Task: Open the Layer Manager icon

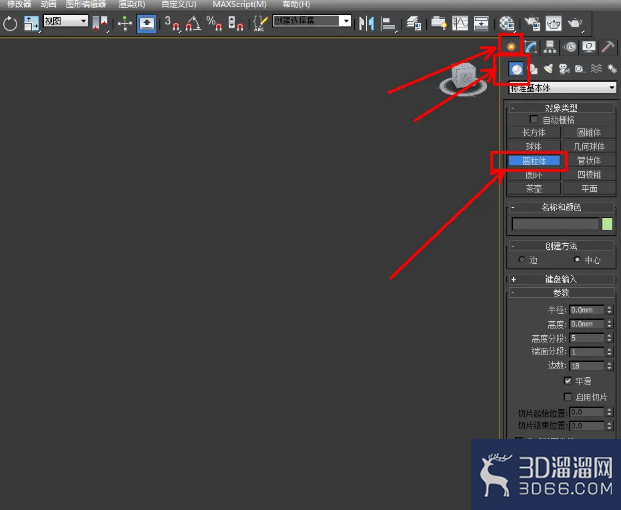Action: coord(413,23)
